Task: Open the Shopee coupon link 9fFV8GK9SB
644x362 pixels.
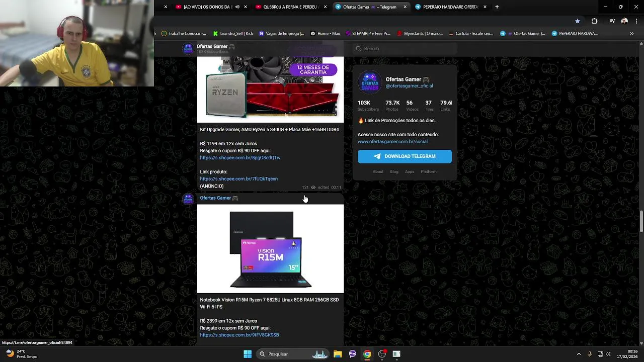Action: pos(239,335)
